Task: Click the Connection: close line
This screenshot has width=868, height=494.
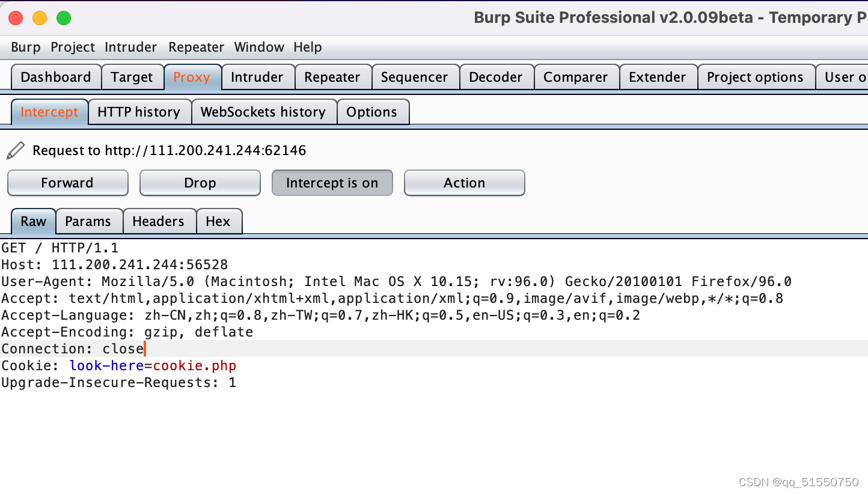Action: pos(73,349)
